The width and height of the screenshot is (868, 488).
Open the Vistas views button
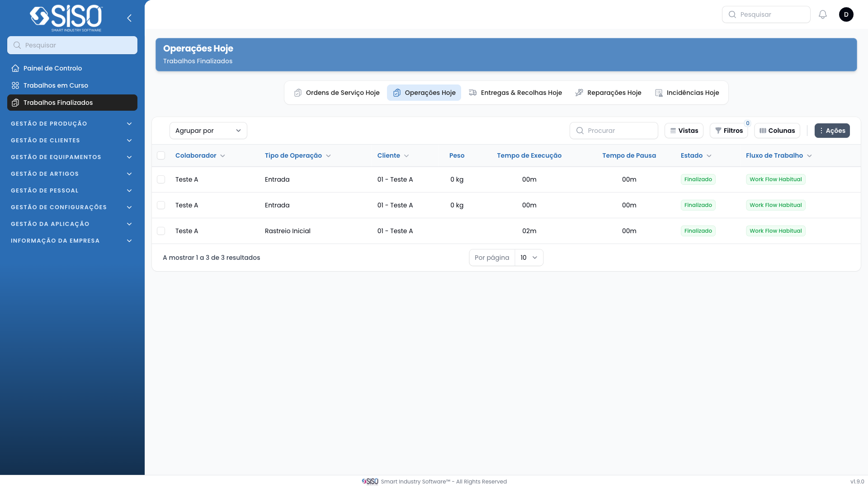[684, 131]
